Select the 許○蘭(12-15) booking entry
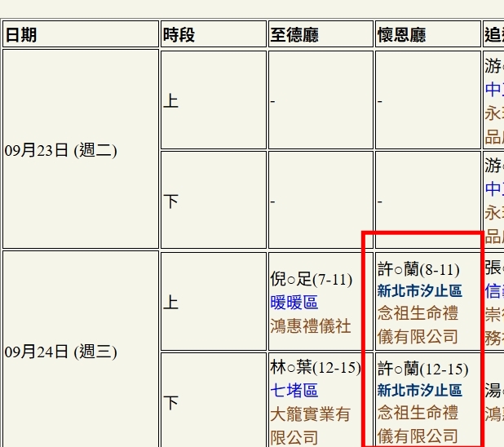The image size is (504, 447). pos(422,369)
